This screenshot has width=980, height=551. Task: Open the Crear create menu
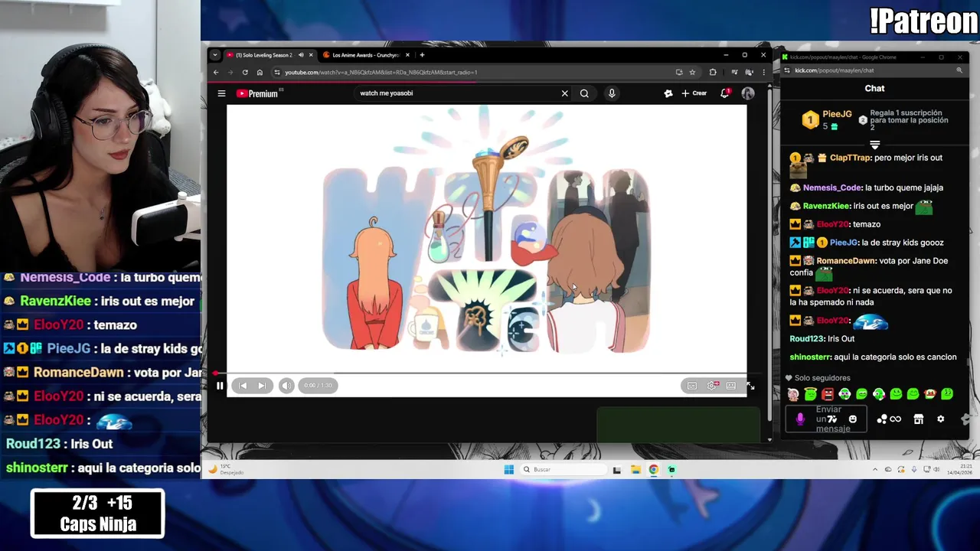(694, 93)
